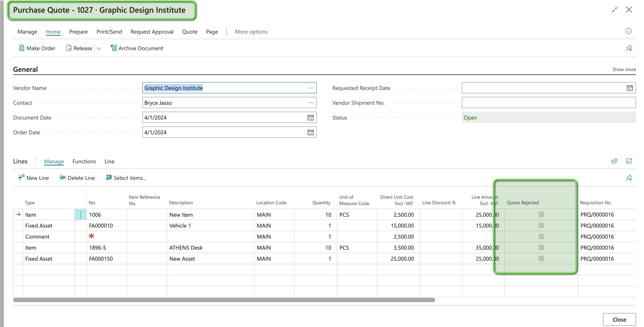Click the Make Order icon
The height and width of the screenshot is (327, 644).
click(21, 48)
